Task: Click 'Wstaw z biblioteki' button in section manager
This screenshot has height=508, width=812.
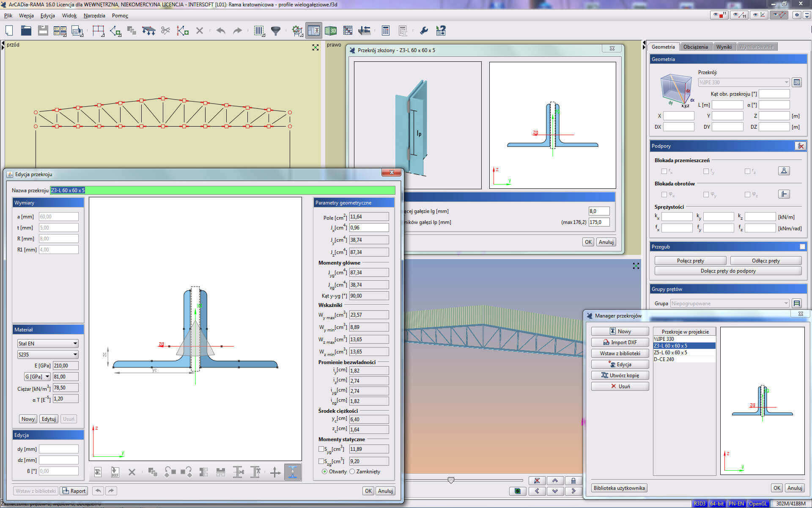Action: pyautogui.click(x=621, y=353)
